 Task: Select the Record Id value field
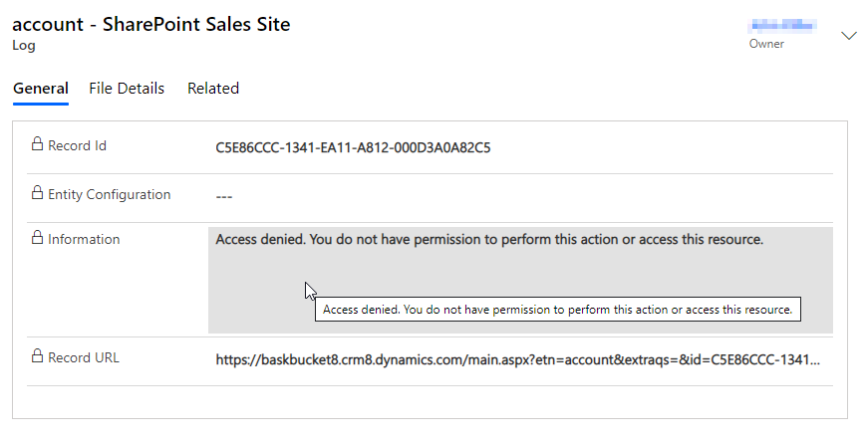(520, 147)
